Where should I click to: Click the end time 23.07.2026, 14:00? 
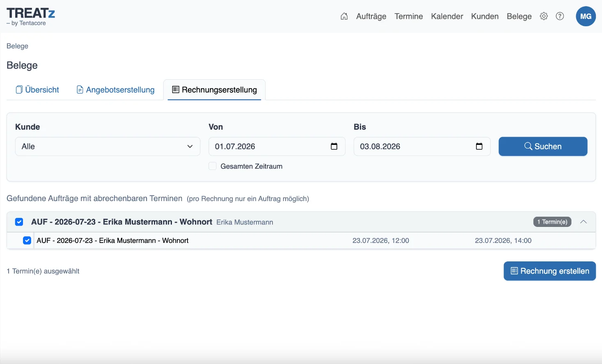[503, 241]
